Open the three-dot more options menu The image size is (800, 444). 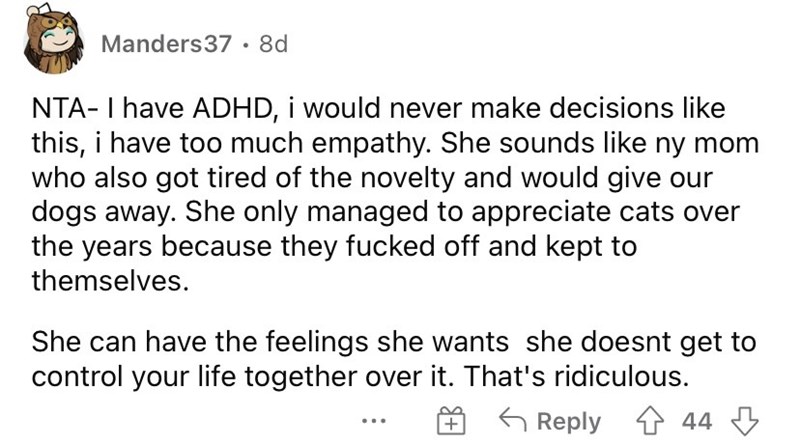[x=373, y=422]
